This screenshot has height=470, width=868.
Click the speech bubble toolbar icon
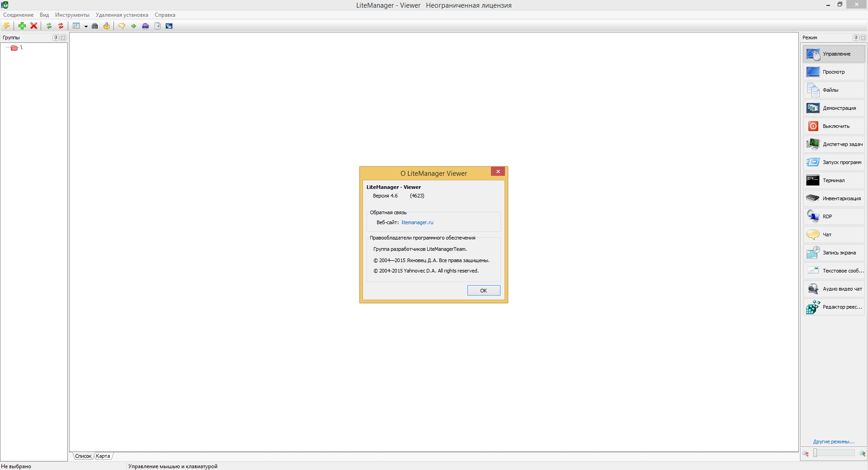point(122,26)
